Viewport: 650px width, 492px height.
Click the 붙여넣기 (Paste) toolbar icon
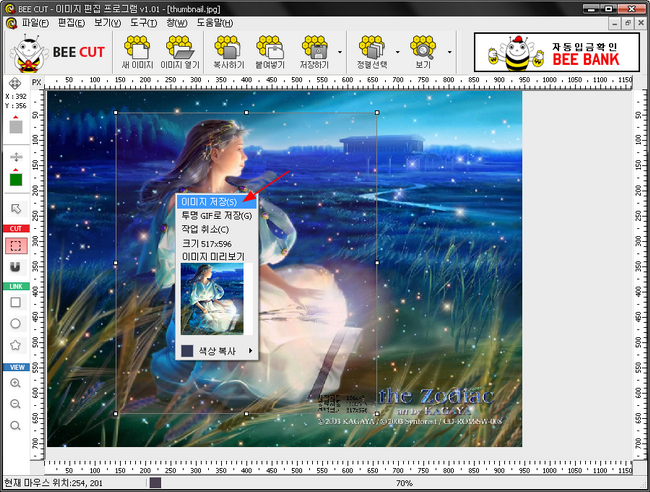coord(270,50)
